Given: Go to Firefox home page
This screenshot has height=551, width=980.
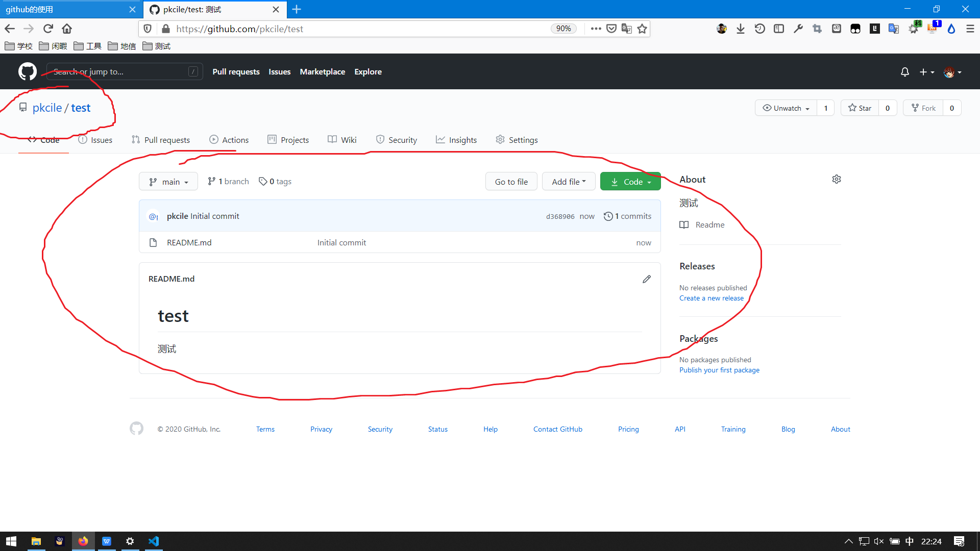Looking at the screenshot, I should (67, 29).
